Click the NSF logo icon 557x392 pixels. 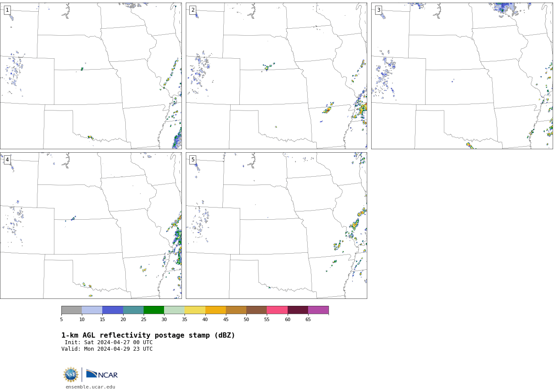[x=71, y=375]
